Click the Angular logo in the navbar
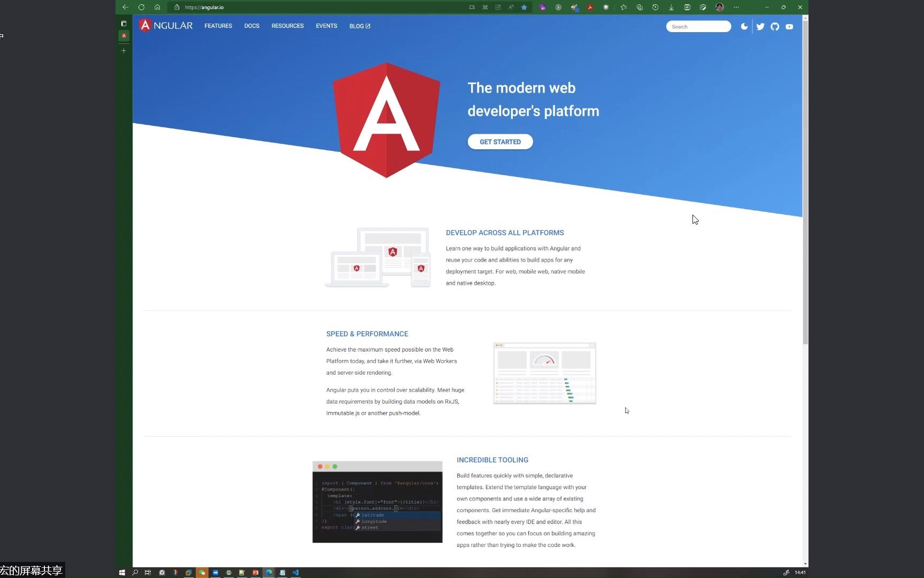This screenshot has height=578, width=924. (166, 26)
